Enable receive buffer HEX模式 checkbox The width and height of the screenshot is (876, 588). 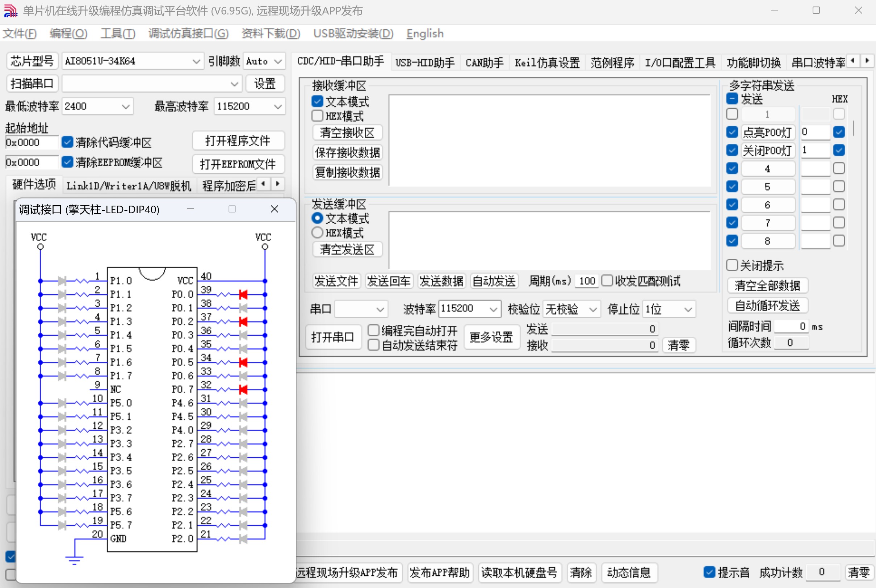[317, 116]
